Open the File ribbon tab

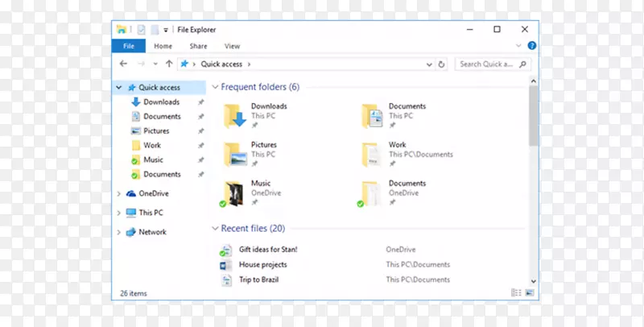pos(129,46)
